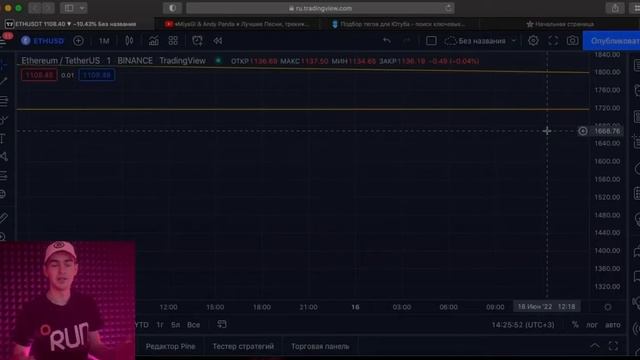
Task: Open timezone menu 14:25:52 (UTC+3)
Action: click(x=523, y=325)
